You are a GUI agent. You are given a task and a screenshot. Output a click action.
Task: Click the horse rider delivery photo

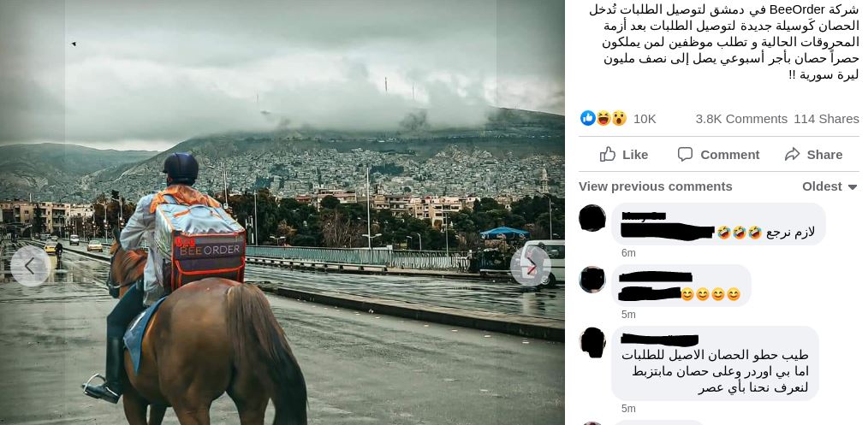(282, 212)
